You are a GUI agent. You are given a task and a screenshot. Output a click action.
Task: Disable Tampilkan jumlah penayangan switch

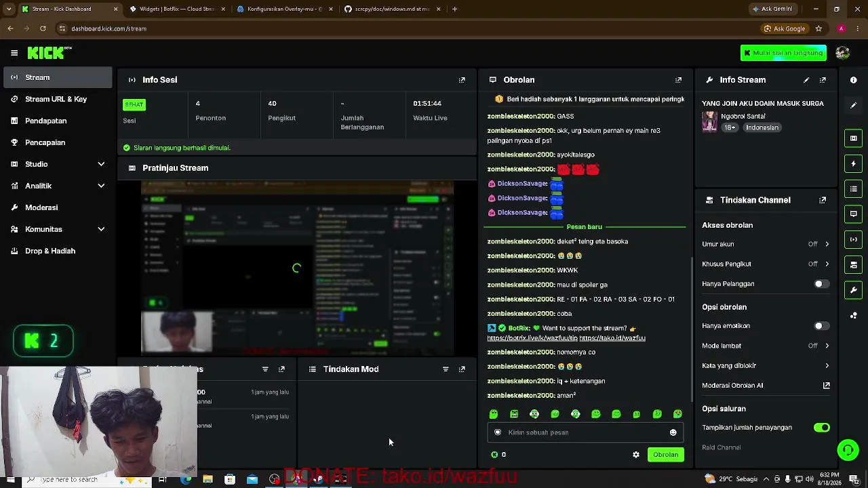tap(821, 428)
